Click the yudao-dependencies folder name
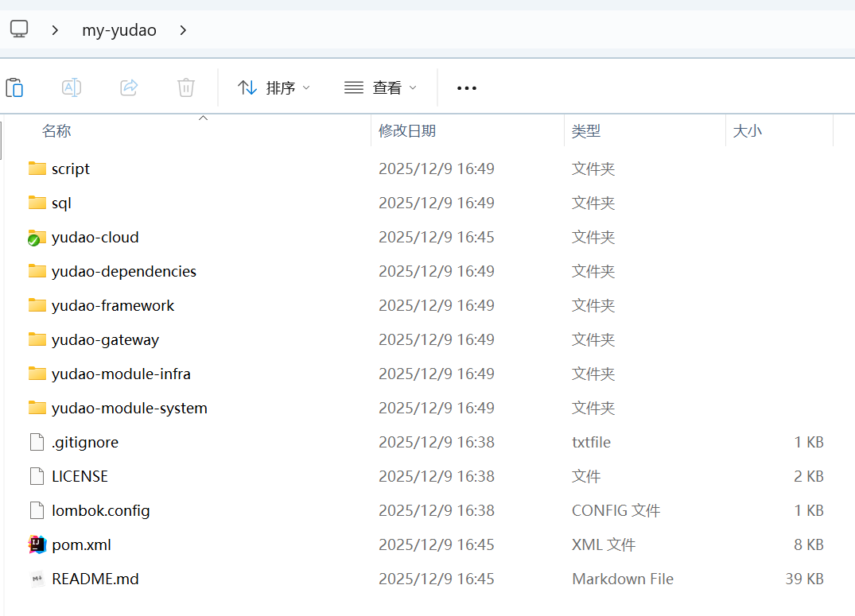The width and height of the screenshot is (855, 616). pyautogui.click(x=124, y=272)
